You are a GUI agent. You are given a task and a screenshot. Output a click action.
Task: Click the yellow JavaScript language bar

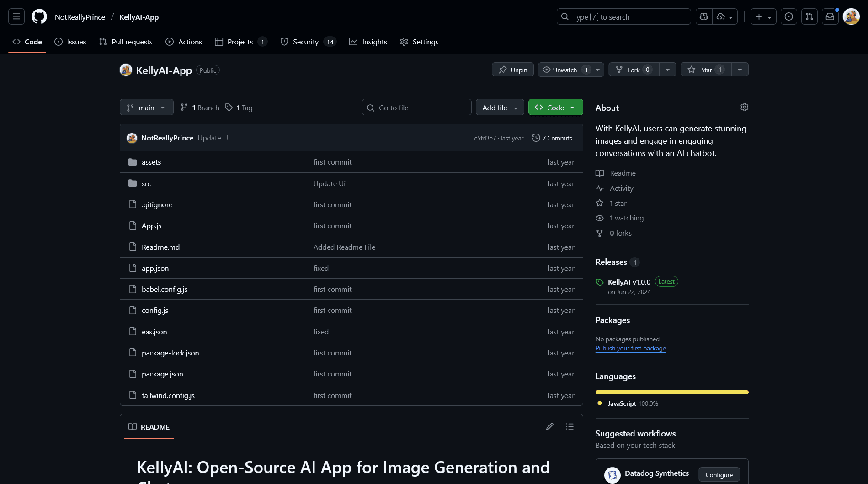(671, 392)
